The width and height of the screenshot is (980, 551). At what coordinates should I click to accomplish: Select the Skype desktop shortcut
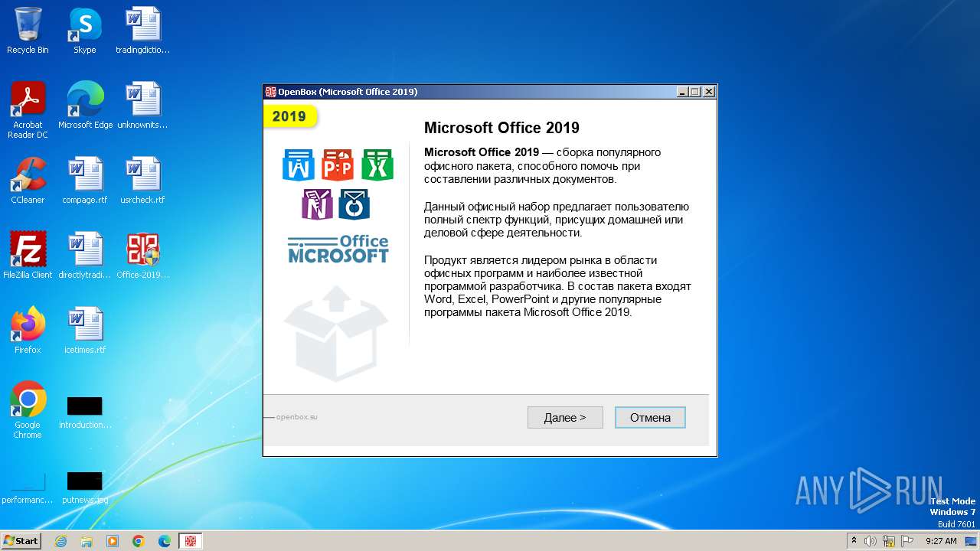[x=85, y=31]
